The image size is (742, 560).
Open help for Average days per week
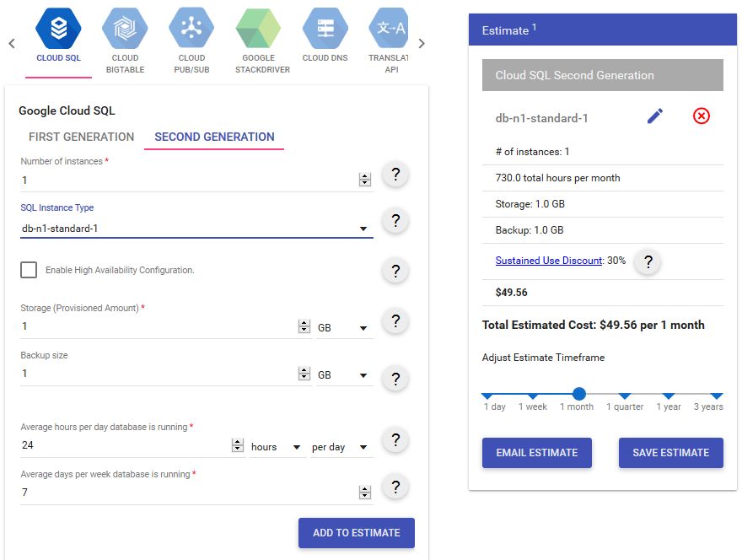pyautogui.click(x=395, y=487)
